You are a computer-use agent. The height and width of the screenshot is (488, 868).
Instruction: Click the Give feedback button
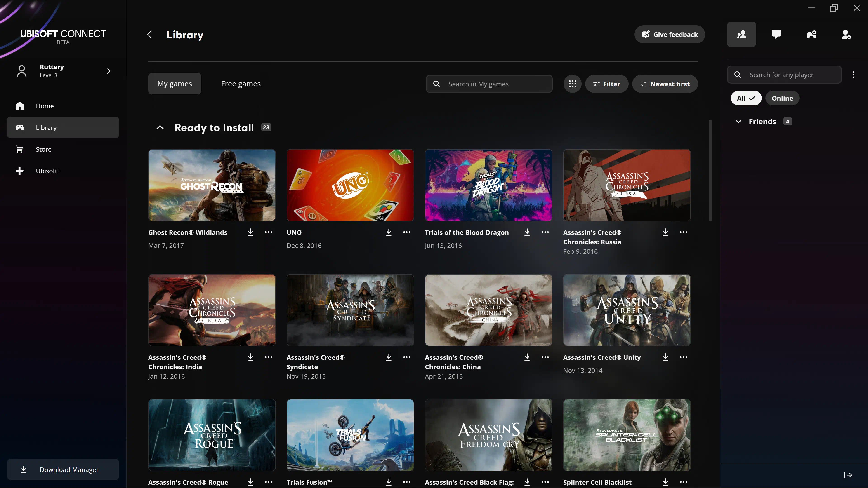[x=670, y=35]
